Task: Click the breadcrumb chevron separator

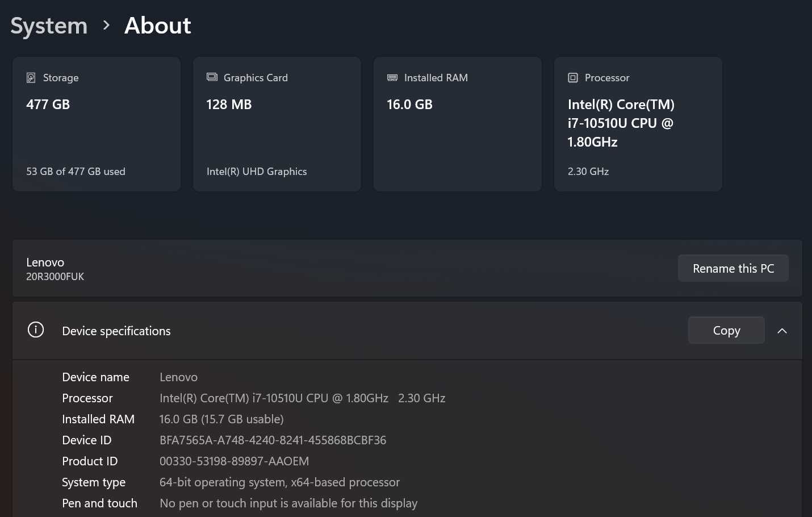Action: [106, 26]
